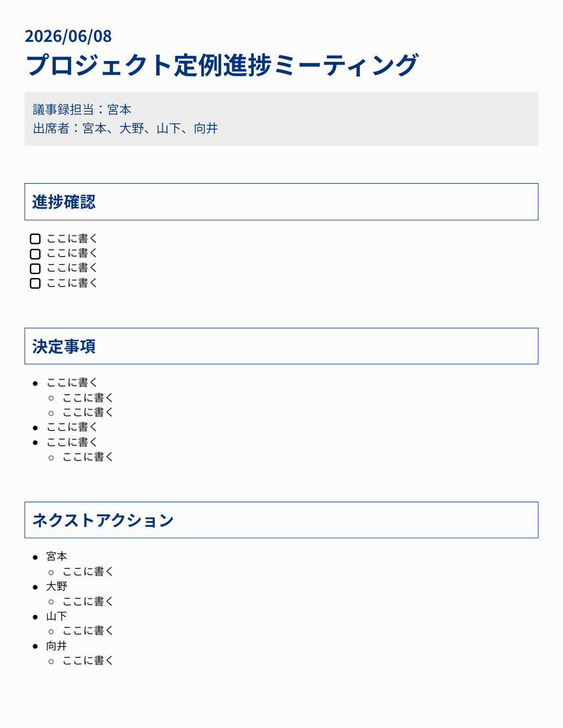Mark the last checkbox under 進捗確認
This screenshot has height=728, width=563.
35,283
